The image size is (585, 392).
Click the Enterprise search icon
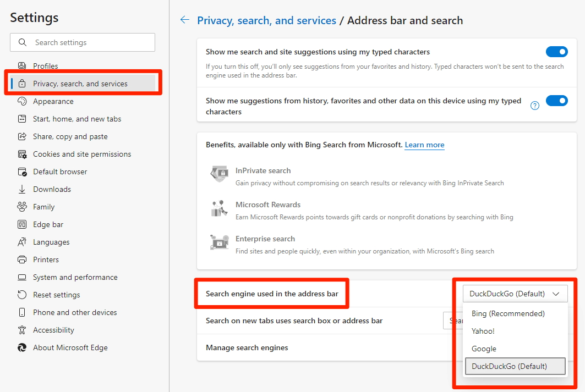click(x=220, y=242)
